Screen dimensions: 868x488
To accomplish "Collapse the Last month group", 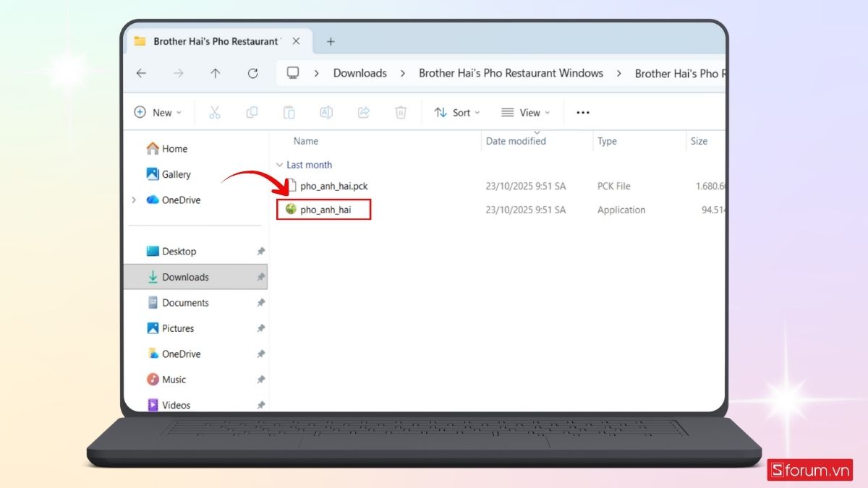I will (279, 166).
